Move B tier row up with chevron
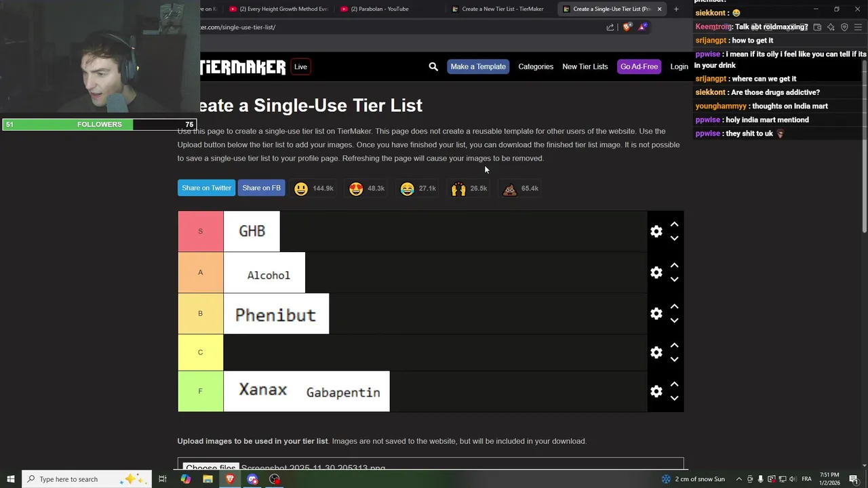 [674, 306]
